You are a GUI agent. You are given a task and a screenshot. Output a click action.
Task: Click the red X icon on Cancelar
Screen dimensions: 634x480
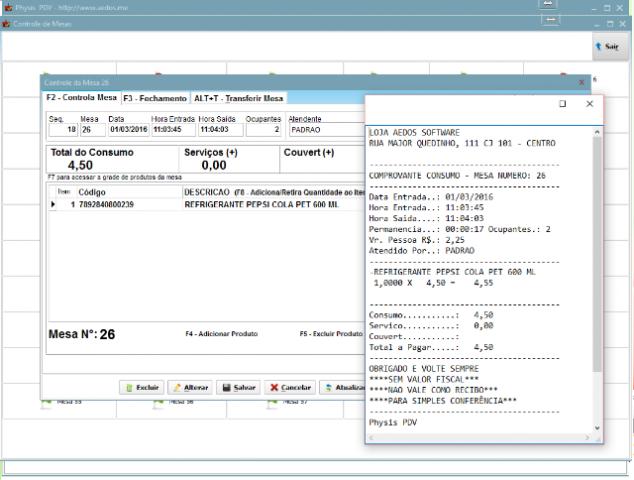274,387
